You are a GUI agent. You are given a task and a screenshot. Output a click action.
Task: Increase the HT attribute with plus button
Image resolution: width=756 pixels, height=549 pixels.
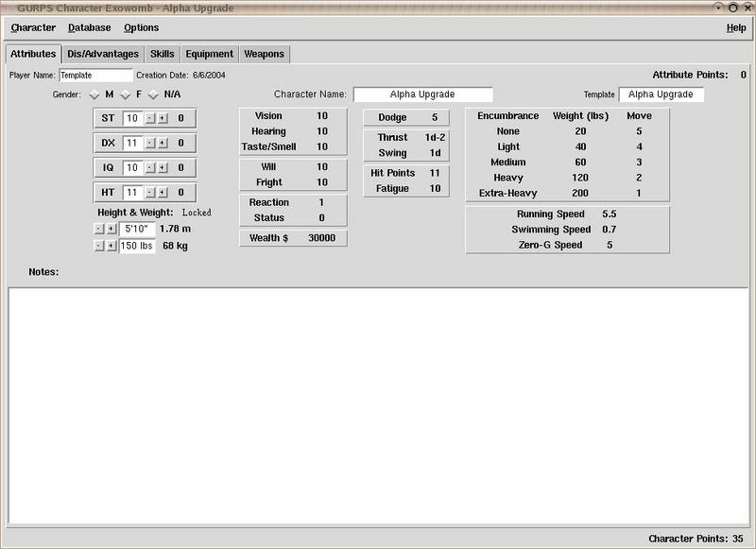[163, 193]
